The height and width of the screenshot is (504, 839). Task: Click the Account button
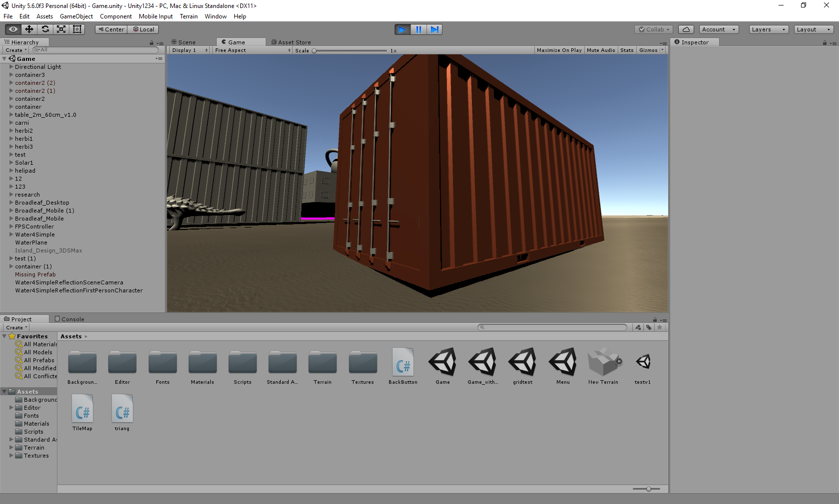click(x=719, y=29)
